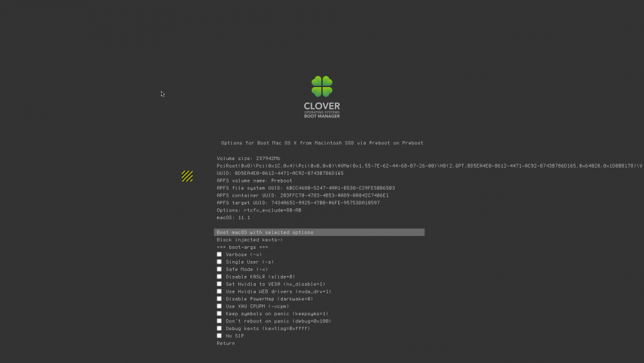The width and height of the screenshot is (644, 363).
Task: Click APFS volume name: Preboot line
Action: pos(254,181)
